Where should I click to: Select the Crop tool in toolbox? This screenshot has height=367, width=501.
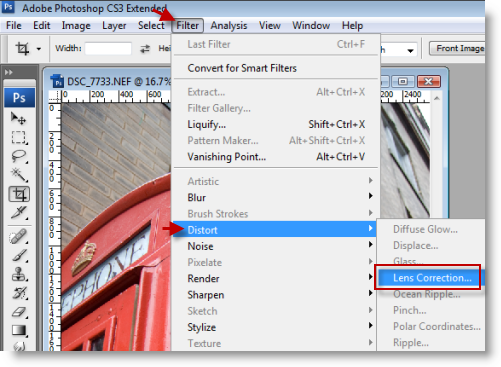[x=19, y=194]
